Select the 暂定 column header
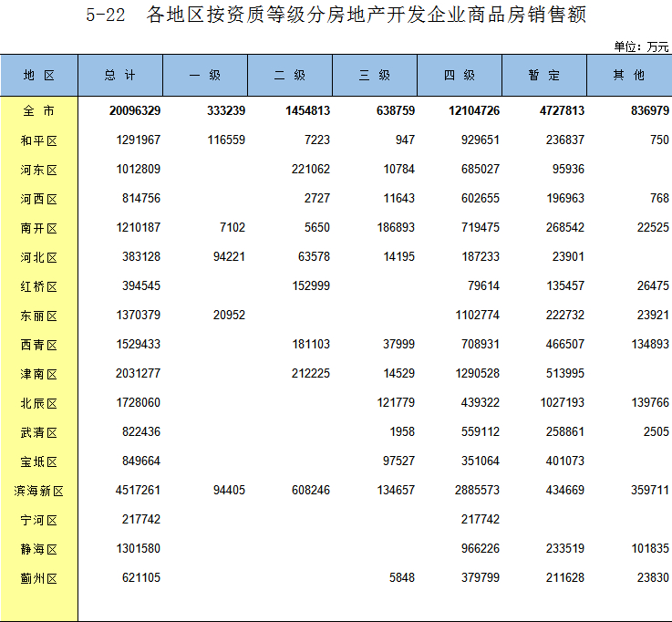Image resolution: width=672 pixels, height=622 pixels. 544,76
